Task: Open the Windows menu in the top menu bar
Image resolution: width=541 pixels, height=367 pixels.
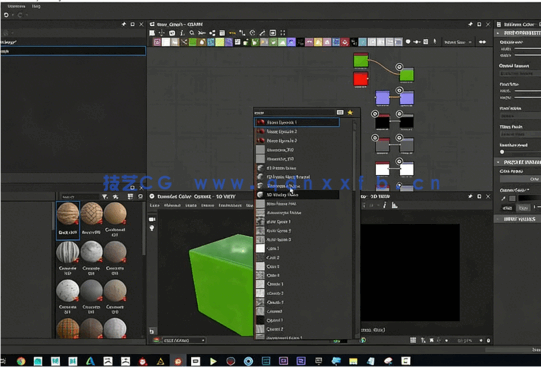Action: [x=16, y=6]
